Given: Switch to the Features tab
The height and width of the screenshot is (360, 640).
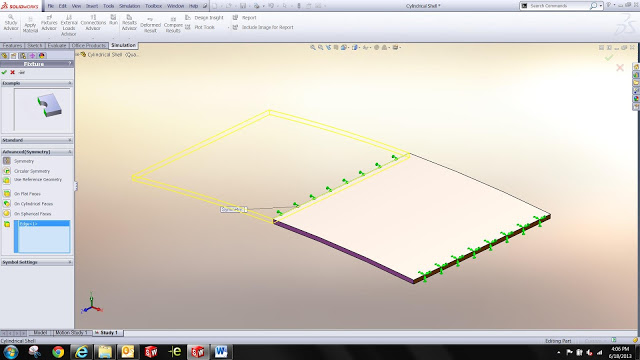Looking at the screenshot, I should [x=12, y=45].
